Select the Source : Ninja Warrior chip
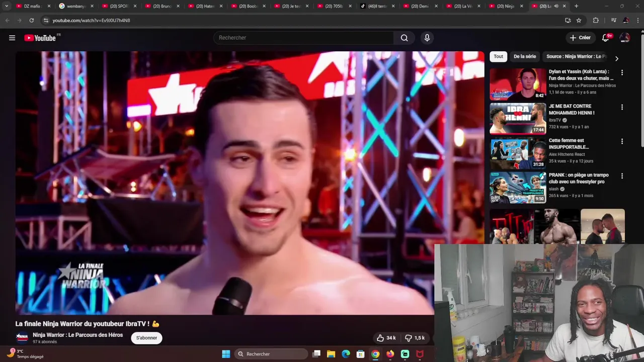The width and height of the screenshot is (644, 362). pyautogui.click(x=576, y=56)
